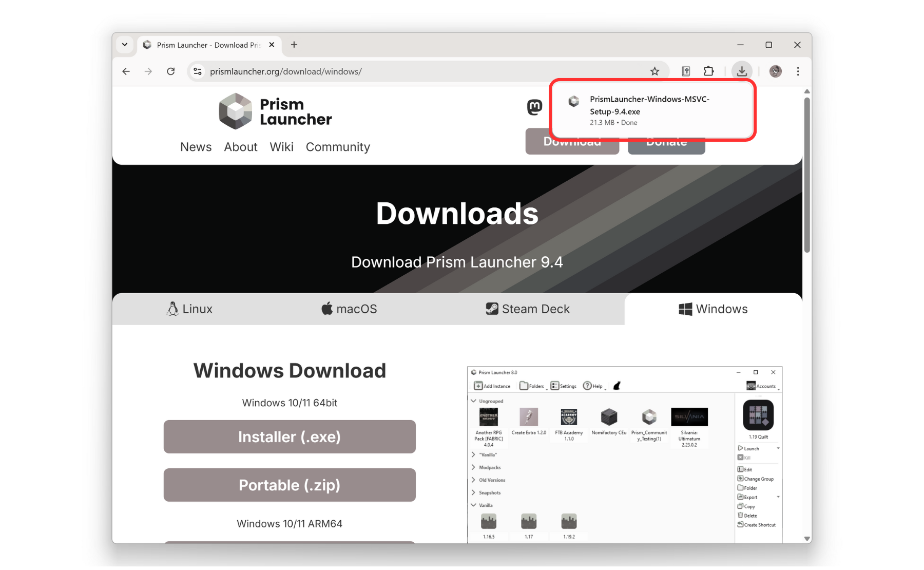Click the Prism Launcher logo
This screenshot has height=570, width=924.
point(275,111)
